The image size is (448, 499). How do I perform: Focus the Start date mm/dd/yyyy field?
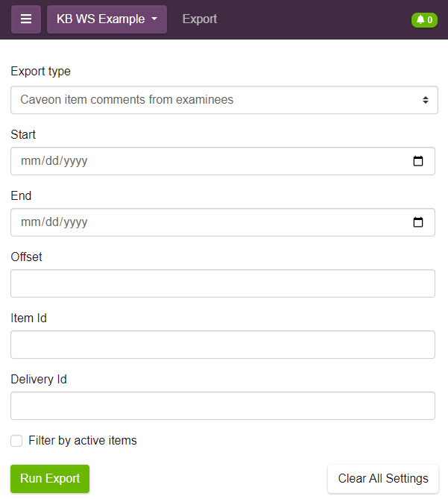pos(223,161)
